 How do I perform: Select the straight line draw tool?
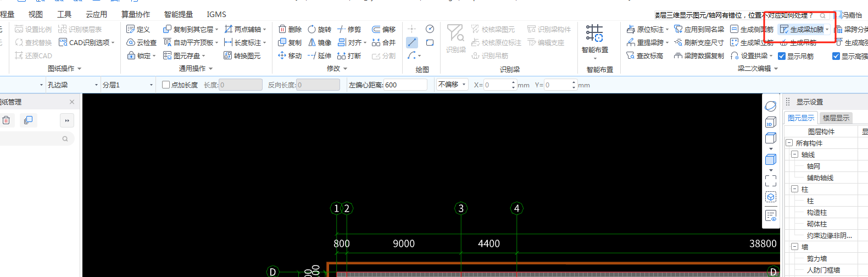411,42
